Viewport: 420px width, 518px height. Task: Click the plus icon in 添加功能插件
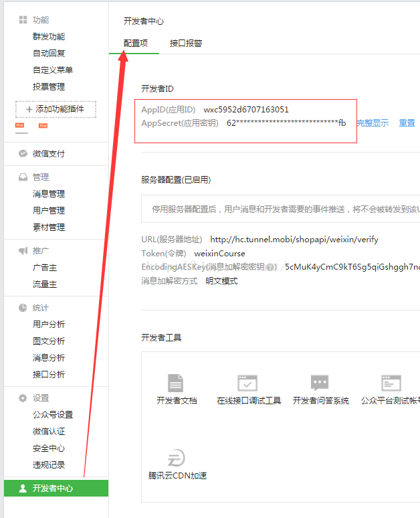point(29,109)
